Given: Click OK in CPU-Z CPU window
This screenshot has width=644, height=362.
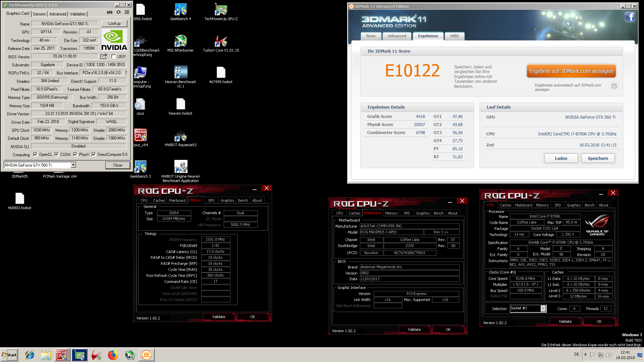Looking at the screenshot, I should click(x=599, y=321).
